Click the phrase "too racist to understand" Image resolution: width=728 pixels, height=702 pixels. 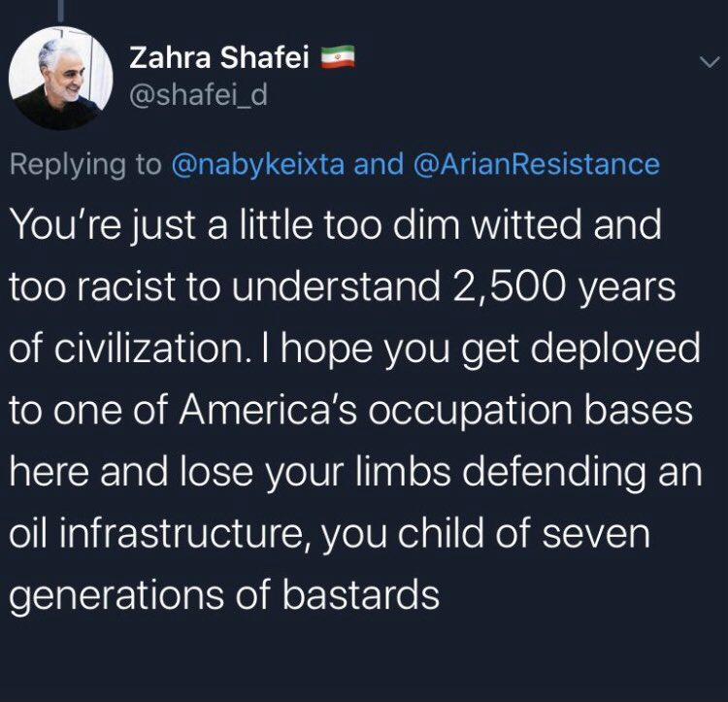coord(225,286)
